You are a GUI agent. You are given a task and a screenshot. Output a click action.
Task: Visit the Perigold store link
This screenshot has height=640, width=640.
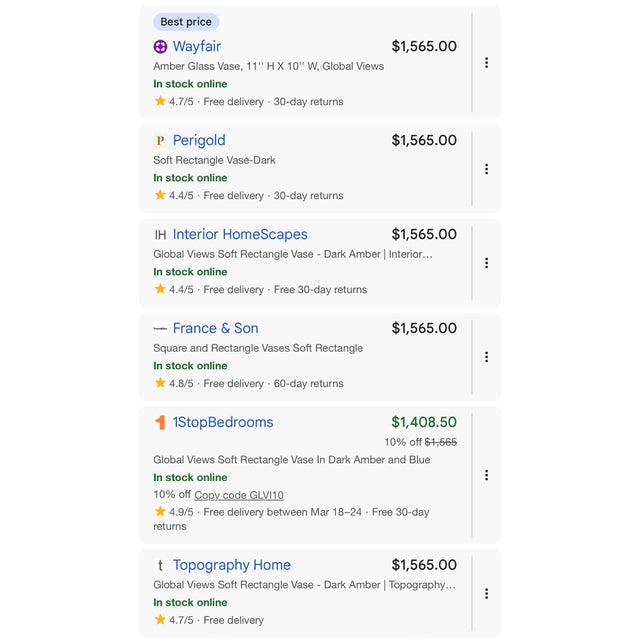pyautogui.click(x=199, y=141)
